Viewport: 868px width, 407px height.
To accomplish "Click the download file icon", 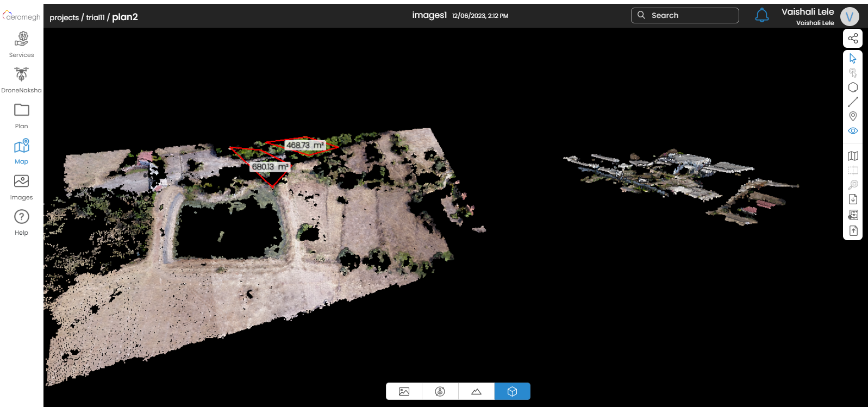I will pyautogui.click(x=853, y=199).
